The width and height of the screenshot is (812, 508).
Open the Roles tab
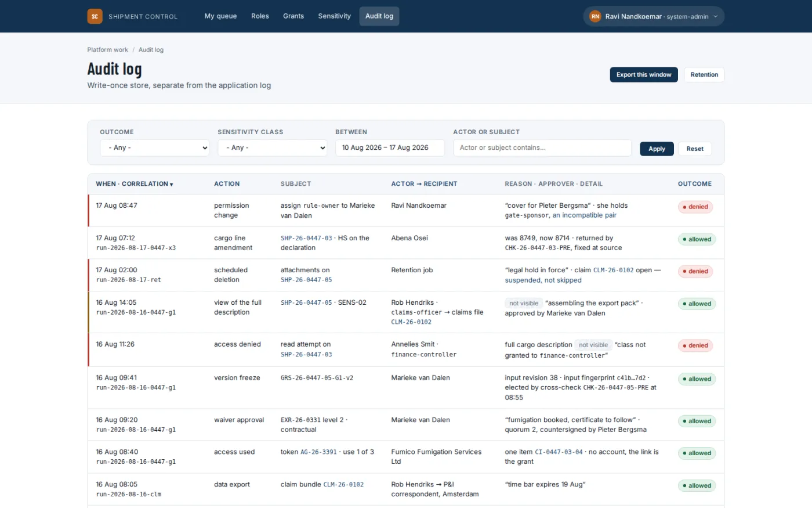[260, 16]
